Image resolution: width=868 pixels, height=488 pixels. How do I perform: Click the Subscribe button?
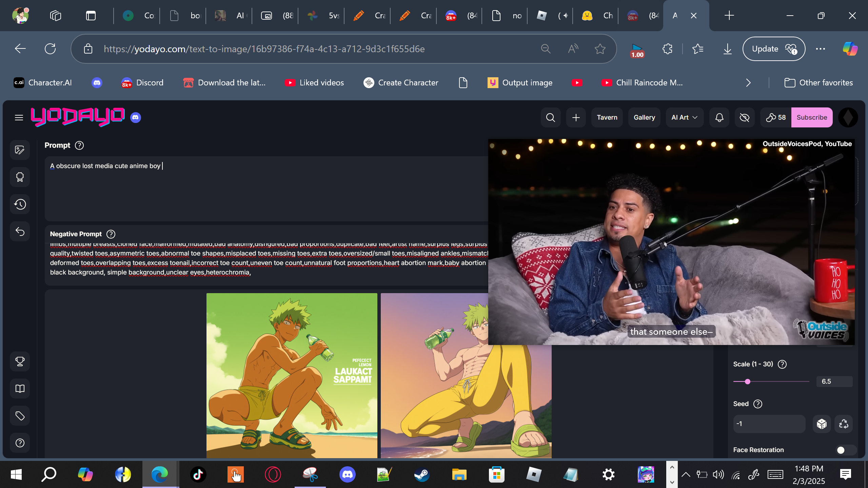812,118
